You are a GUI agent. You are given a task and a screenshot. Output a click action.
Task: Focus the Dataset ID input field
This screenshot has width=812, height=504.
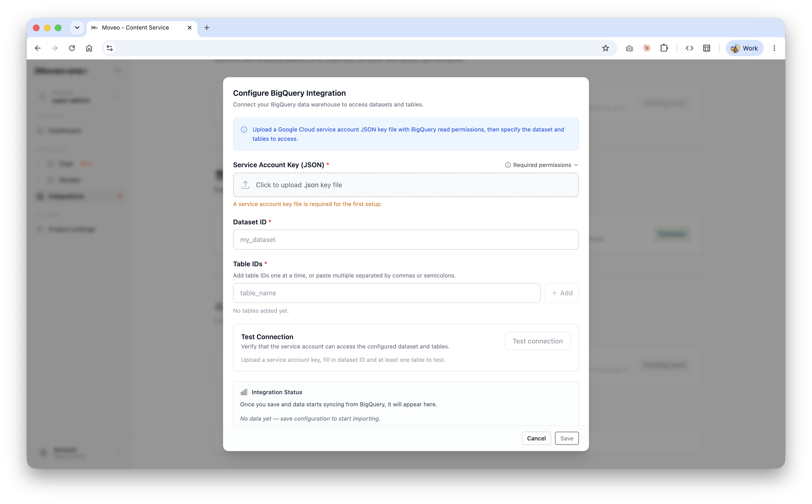click(x=406, y=240)
